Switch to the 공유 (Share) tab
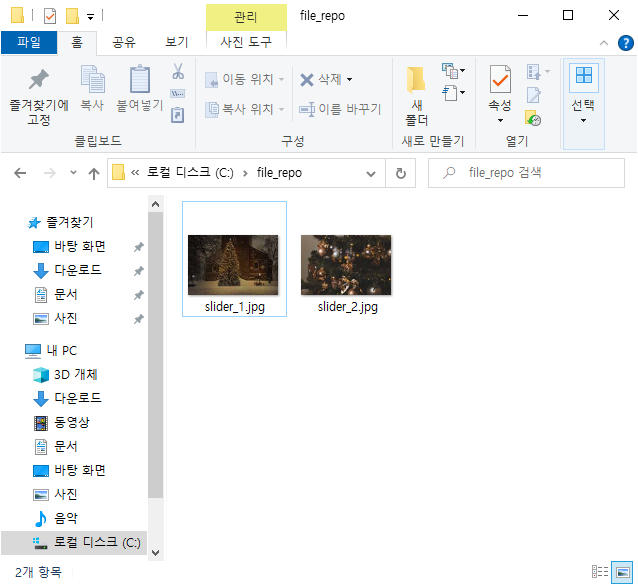Screen dimensions: 638x585 124,42
